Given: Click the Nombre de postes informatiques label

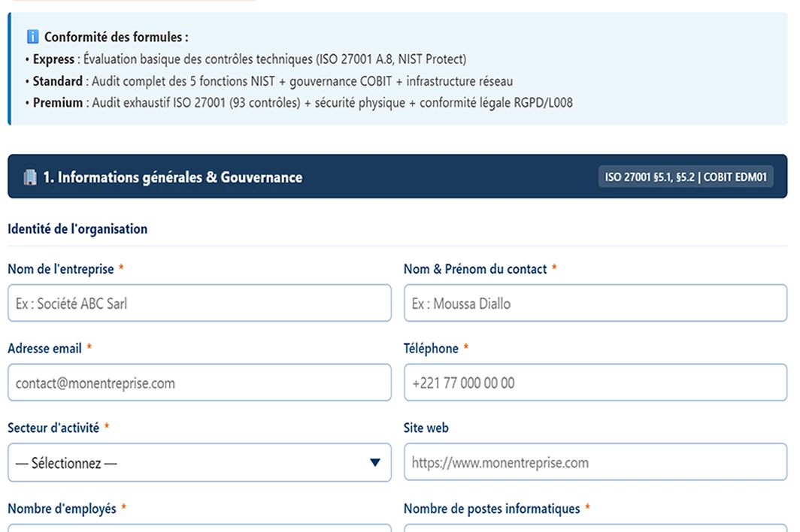Looking at the screenshot, I should pyautogui.click(x=492, y=509).
